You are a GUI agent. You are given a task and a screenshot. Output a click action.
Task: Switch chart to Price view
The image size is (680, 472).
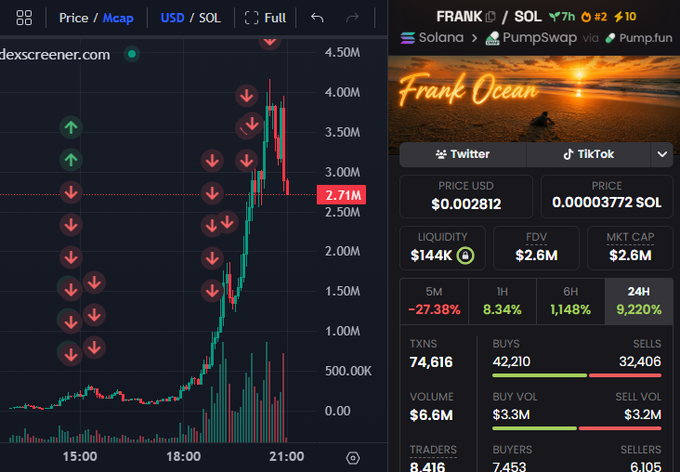click(73, 18)
